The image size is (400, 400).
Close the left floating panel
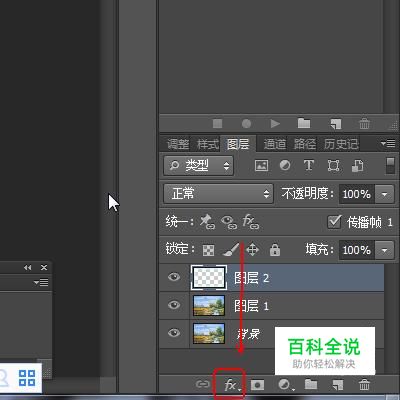[44, 267]
